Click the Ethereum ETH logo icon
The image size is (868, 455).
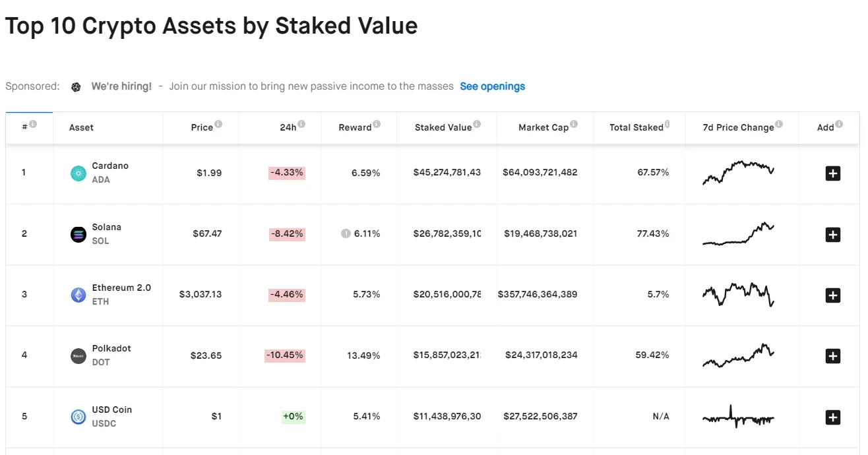tap(78, 295)
